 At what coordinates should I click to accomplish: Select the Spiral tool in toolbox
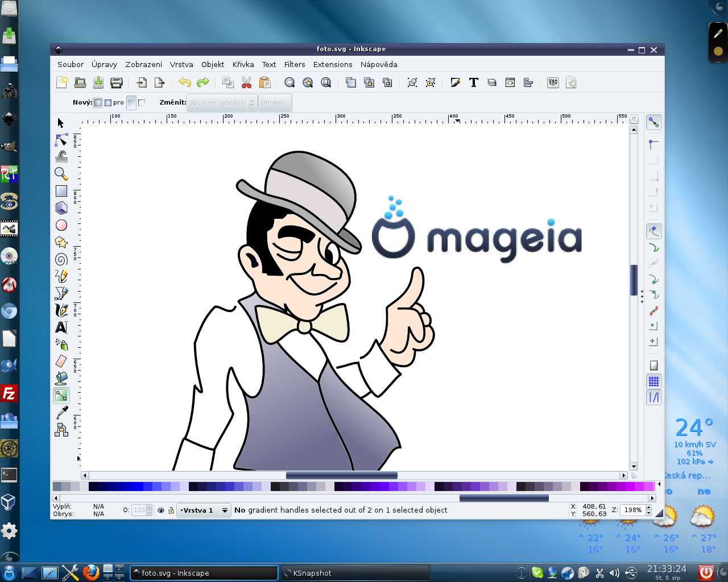(x=61, y=259)
